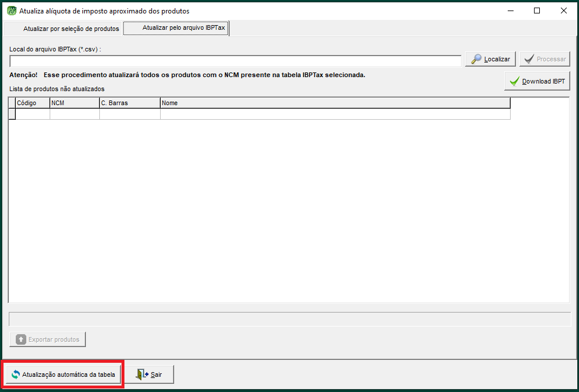Click the Exportar produtos arrow button
579x392 pixels.
coord(48,339)
